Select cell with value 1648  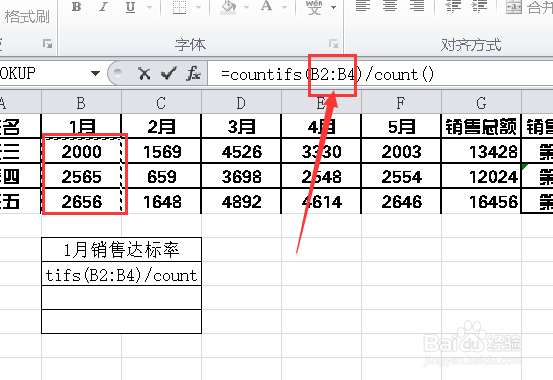point(161,201)
